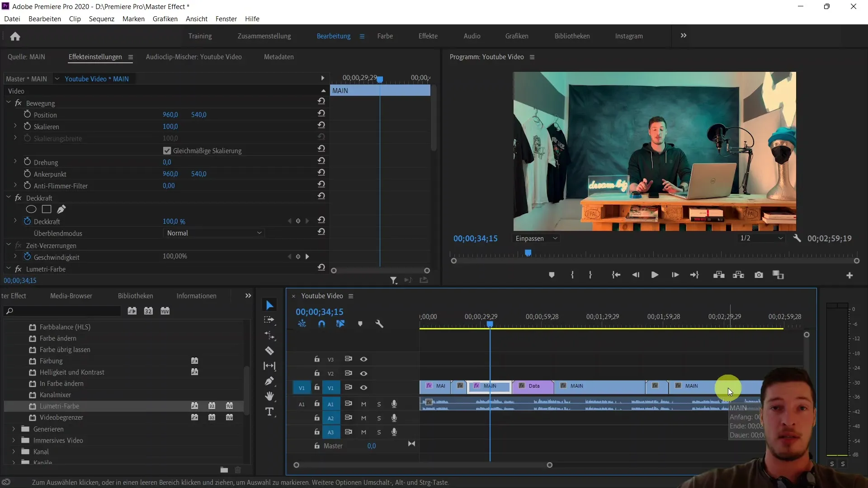Open Program monitor settings wrench

[x=797, y=238]
